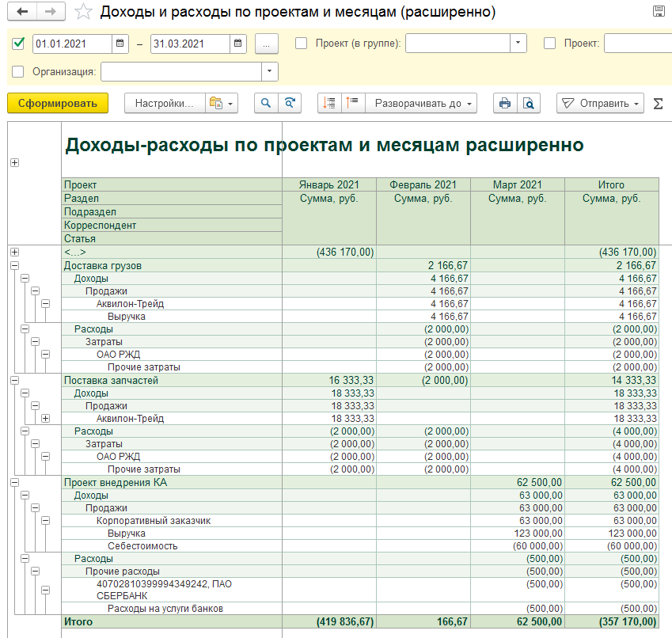This screenshot has height=638, width=672.
Task: Click the Январь 2021 column header
Action: (x=328, y=184)
